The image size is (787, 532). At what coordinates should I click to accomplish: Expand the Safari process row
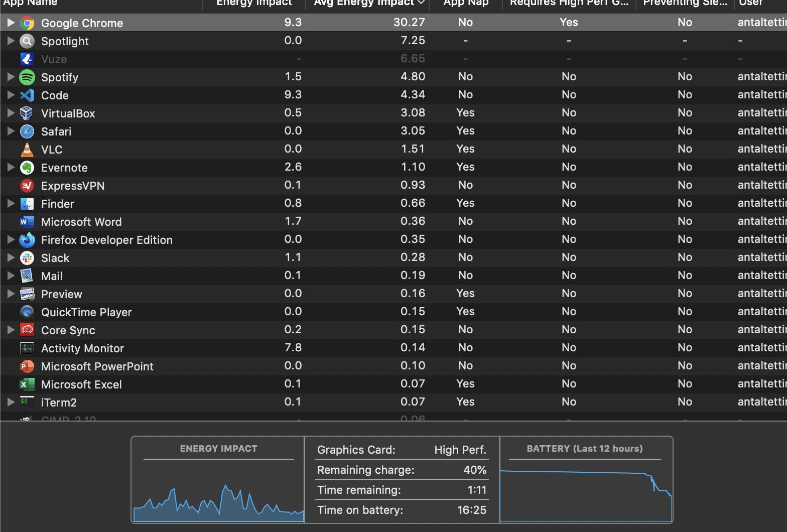click(x=11, y=131)
